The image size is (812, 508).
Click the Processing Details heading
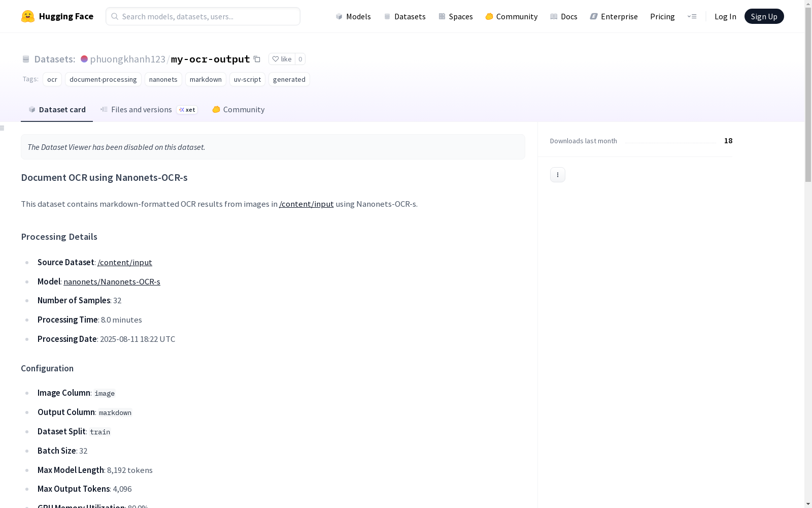click(59, 237)
